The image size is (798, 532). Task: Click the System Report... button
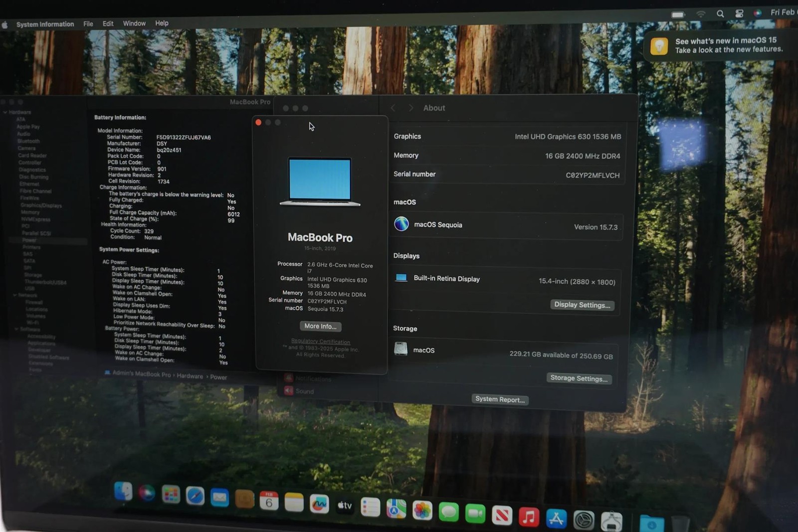click(x=500, y=399)
